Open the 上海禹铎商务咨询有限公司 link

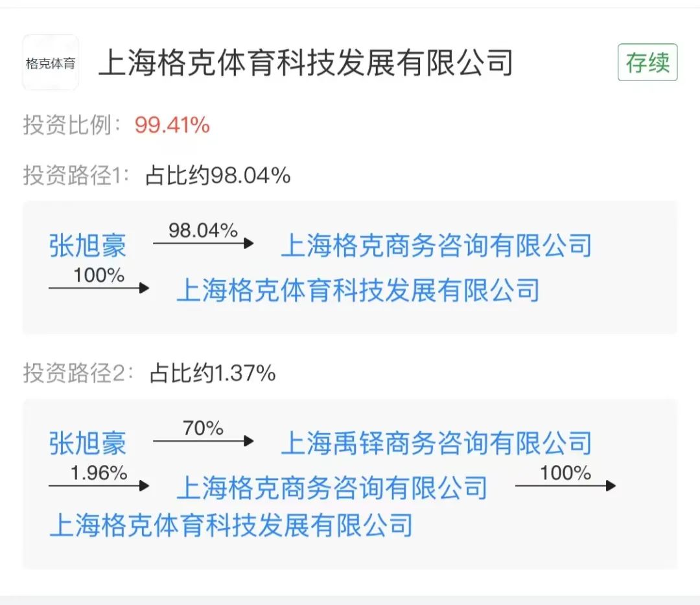coord(436,444)
